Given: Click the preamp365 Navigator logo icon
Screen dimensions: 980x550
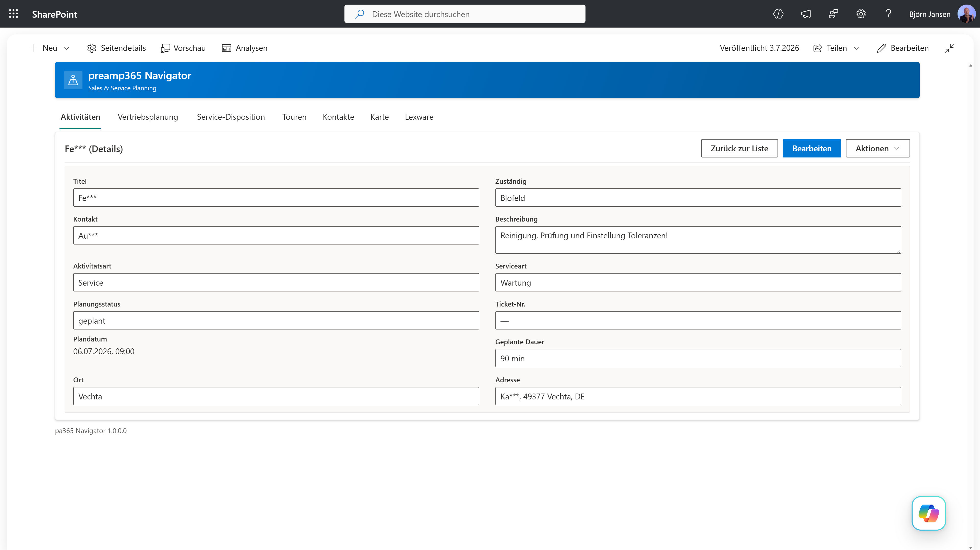Looking at the screenshot, I should click(x=73, y=80).
